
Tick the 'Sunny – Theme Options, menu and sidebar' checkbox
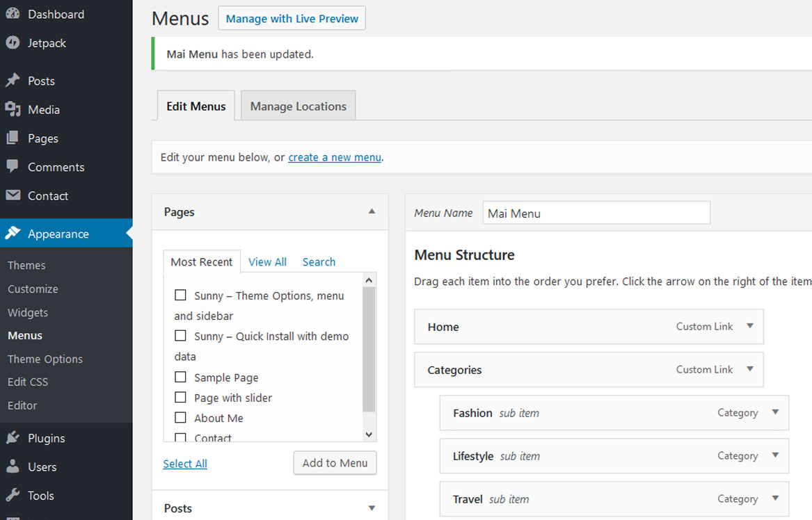[180, 295]
